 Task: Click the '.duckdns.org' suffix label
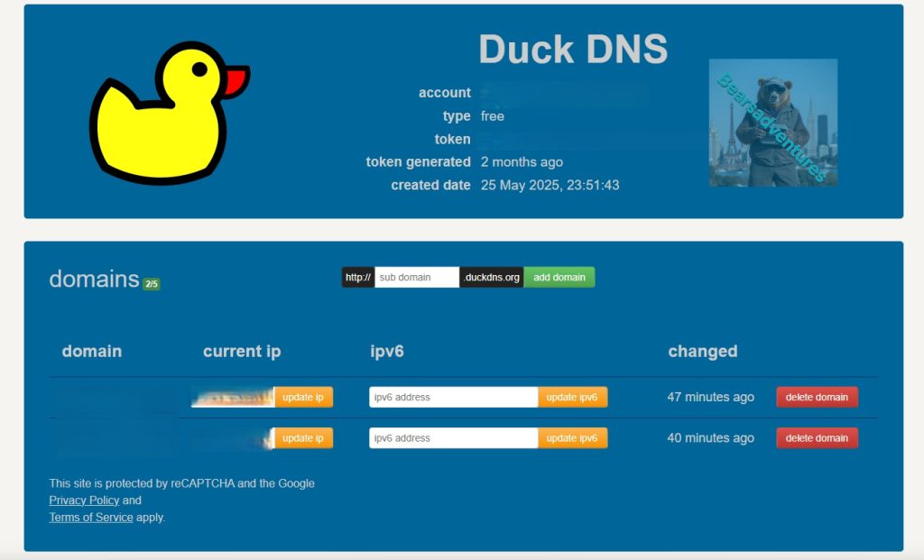[x=492, y=278]
